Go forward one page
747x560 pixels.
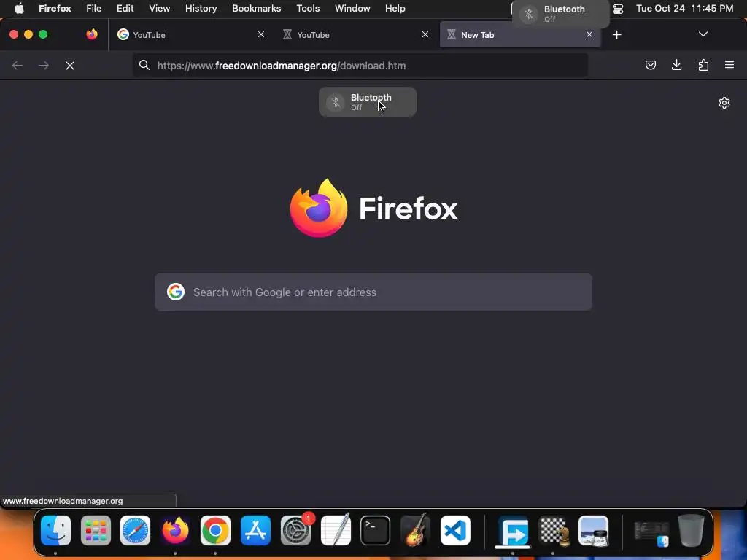pos(44,65)
